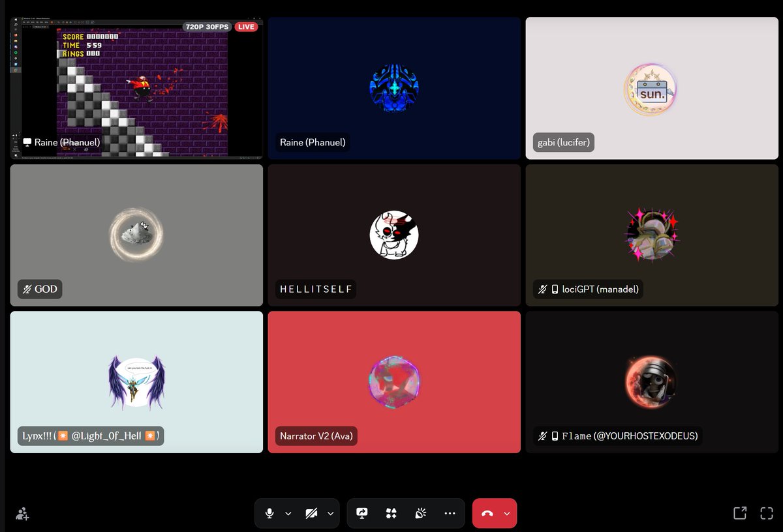Click the lociGPT (manadel) name text

coord(600,289)
